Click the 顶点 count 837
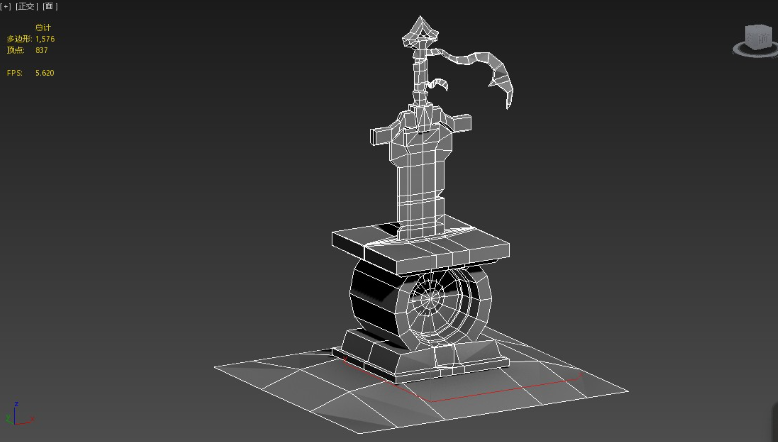Screen dimensions: 778x443 42,50
